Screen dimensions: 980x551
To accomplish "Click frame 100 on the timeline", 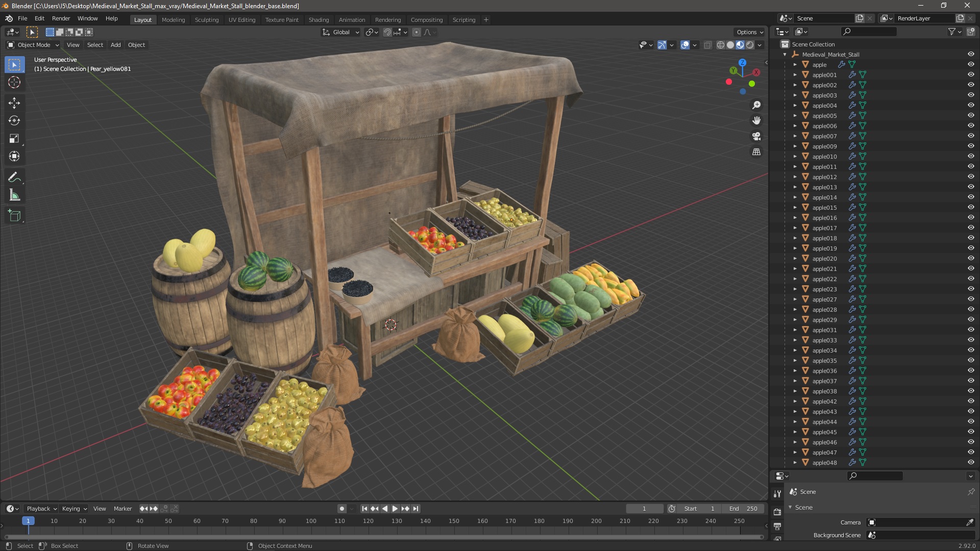I will (311, 521).
